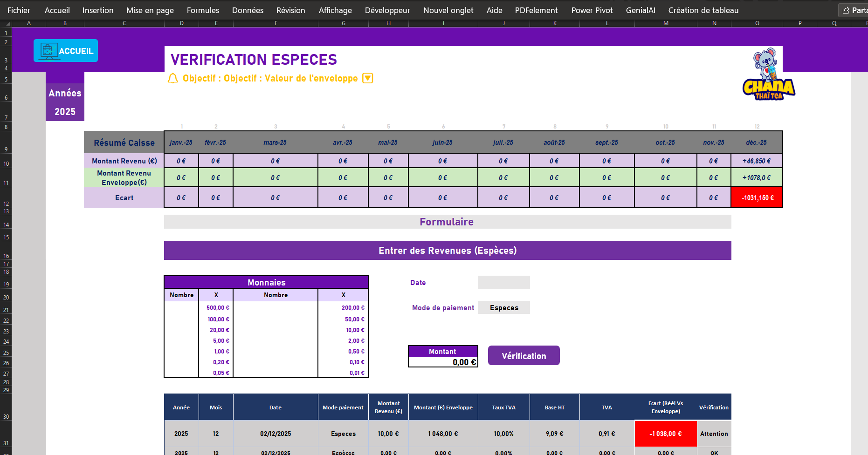Open the Création de tableau tab

[x=703, y=10]
